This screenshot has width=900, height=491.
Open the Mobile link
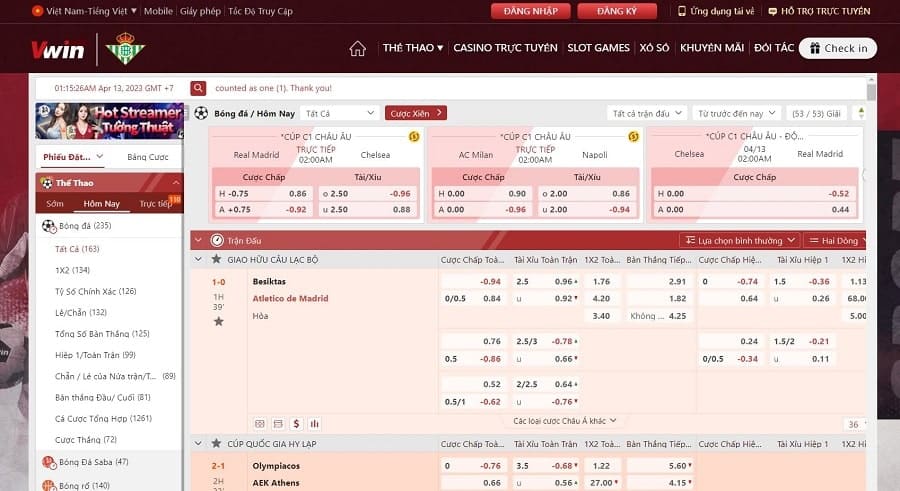[x=158, y=11]
